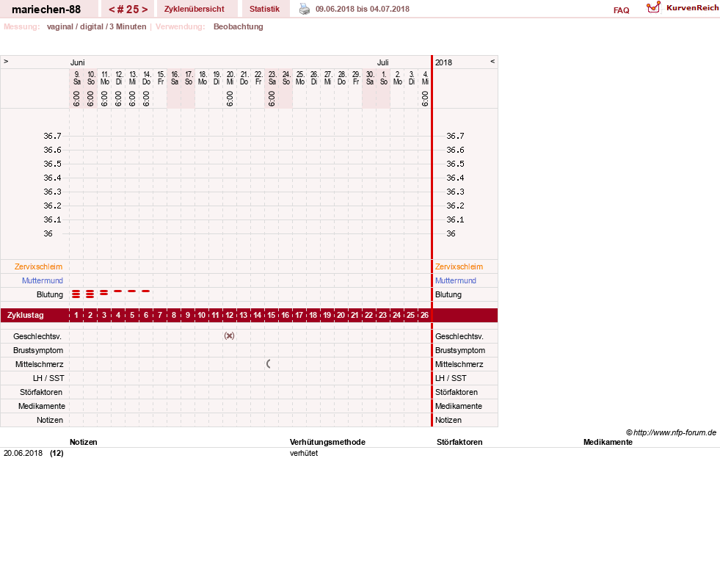This screenshot has width=720, height=588.
Task: Click the printer icon
Action: point(305,9)
